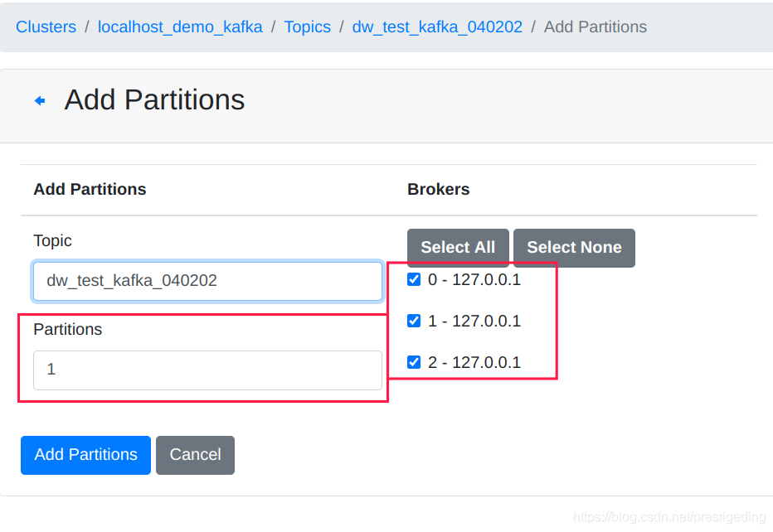Click the back arrow beside Add Partitions heading
Screen dimensions: 773x532
[40, 100]
